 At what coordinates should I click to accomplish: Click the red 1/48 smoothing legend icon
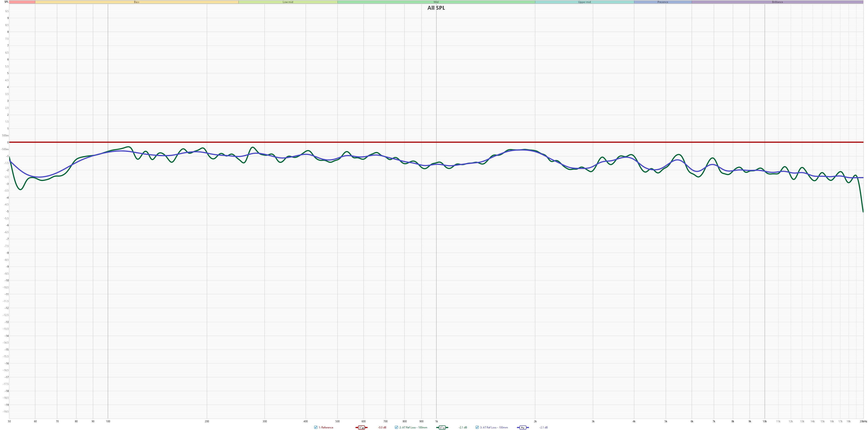tap(361, 427)
